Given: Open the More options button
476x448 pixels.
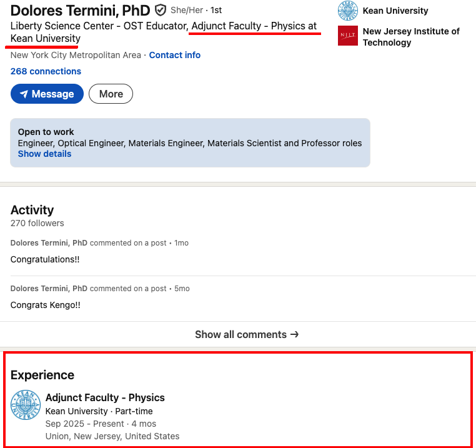Looking at the screenshot, I should [111, 94].
